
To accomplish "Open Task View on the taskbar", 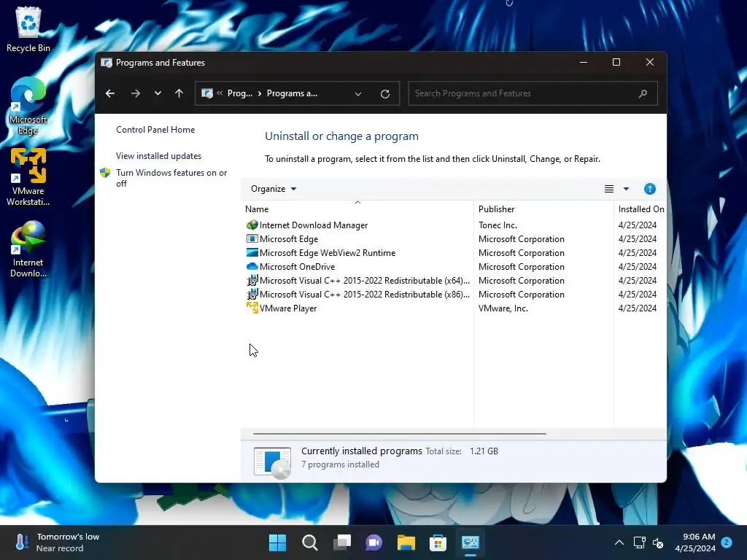I will click(341, 542).
